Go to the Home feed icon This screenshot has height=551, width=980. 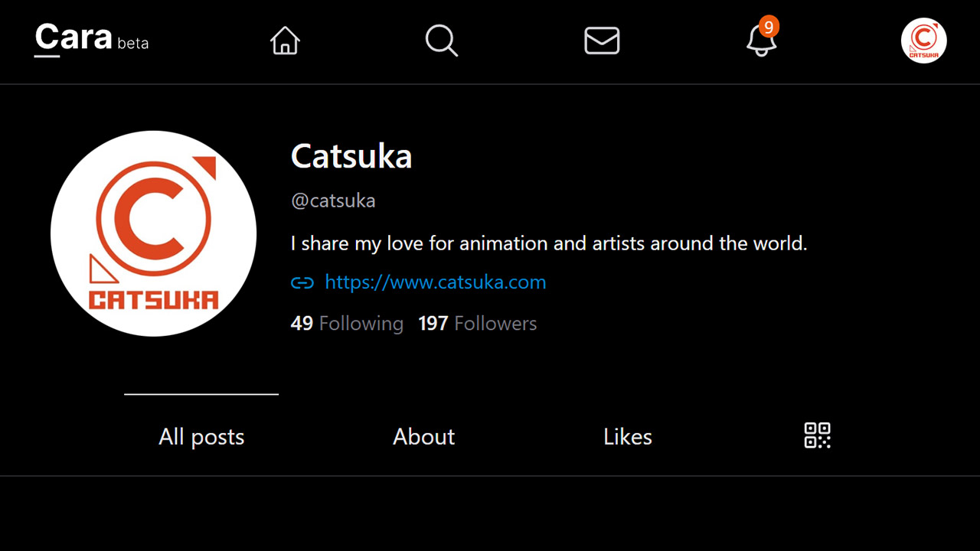[285, 41]
